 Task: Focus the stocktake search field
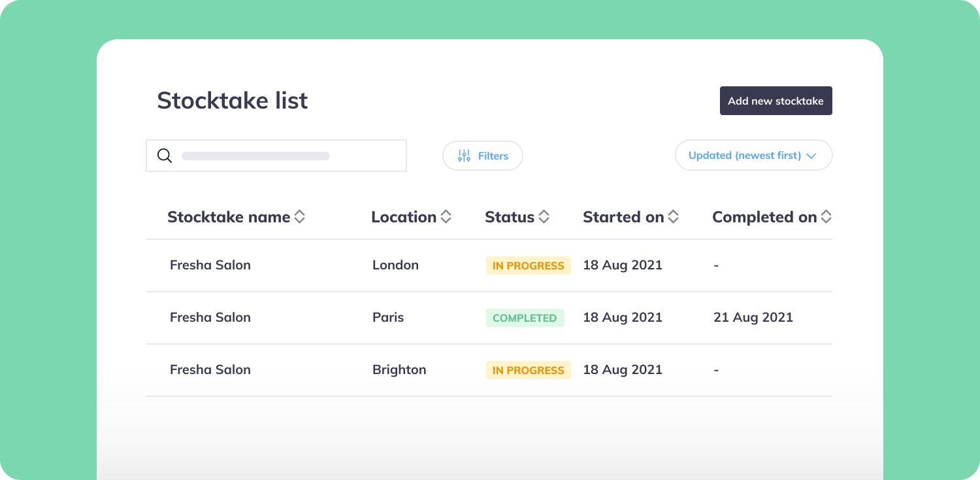click(276, 156)
